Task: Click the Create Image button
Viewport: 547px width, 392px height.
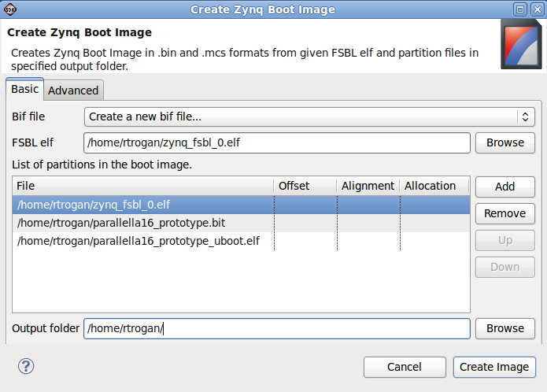Action: (x=494, y=367)
